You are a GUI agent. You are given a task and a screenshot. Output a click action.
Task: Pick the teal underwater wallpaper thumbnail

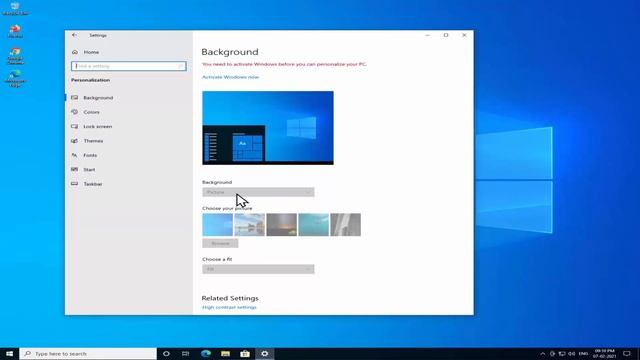(x=313, y=225)
